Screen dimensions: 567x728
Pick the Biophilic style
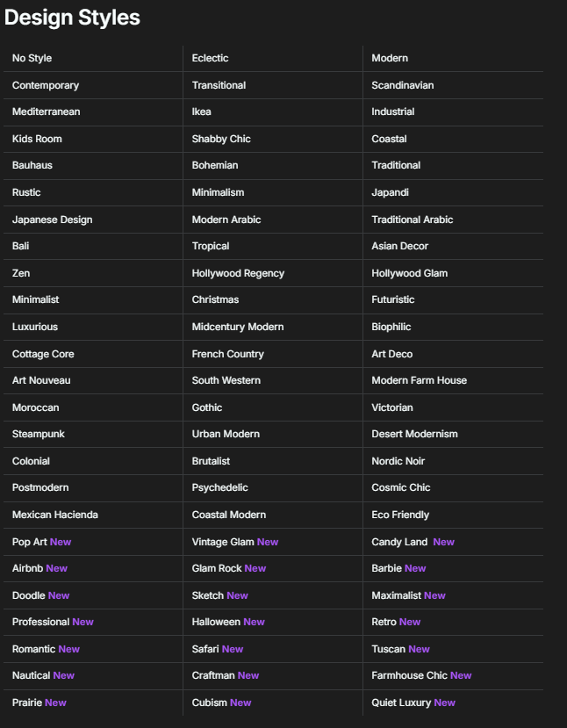click(391, 327)
